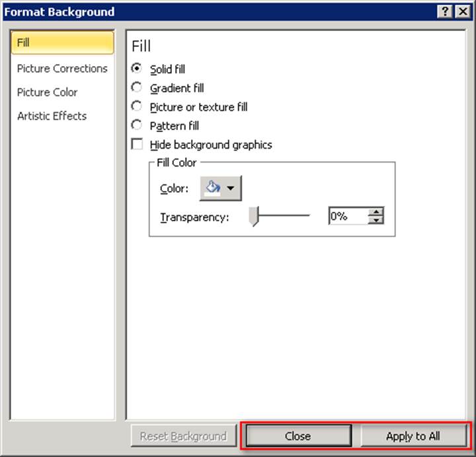Click the Transparency slider handle
This screenshot has height=457, width=476.
(x=253, y=216)
